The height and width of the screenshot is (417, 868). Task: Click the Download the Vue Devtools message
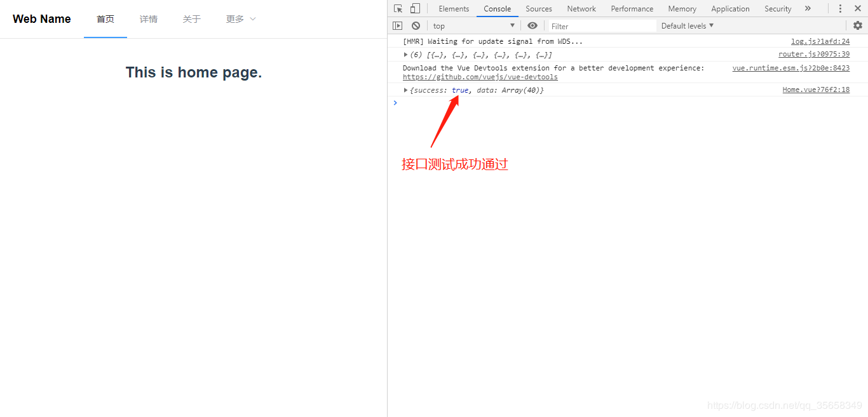[553, 68]
